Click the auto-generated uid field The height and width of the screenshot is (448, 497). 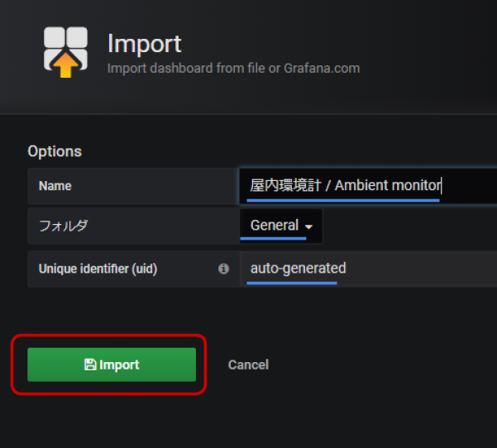(x=368, y=269)
